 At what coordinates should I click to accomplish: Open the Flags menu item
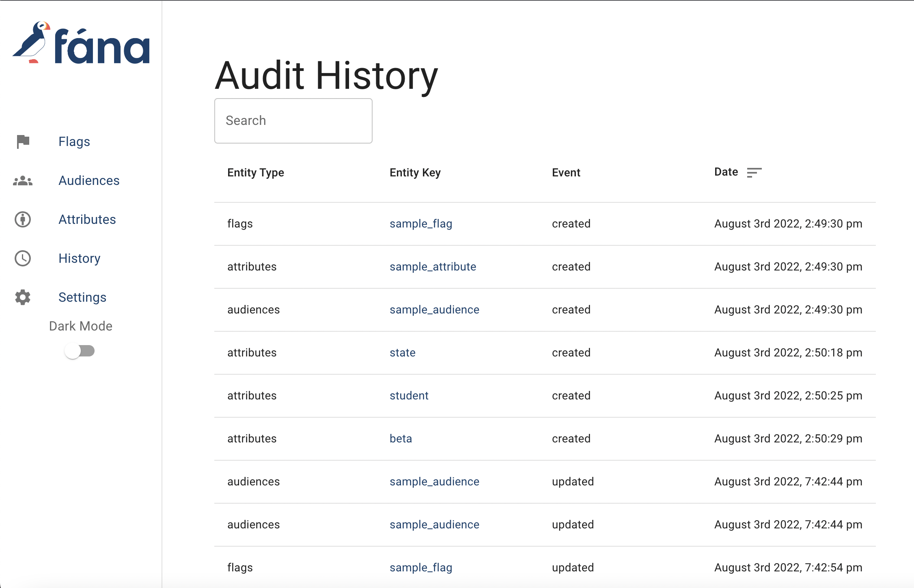tap(74, 142)
